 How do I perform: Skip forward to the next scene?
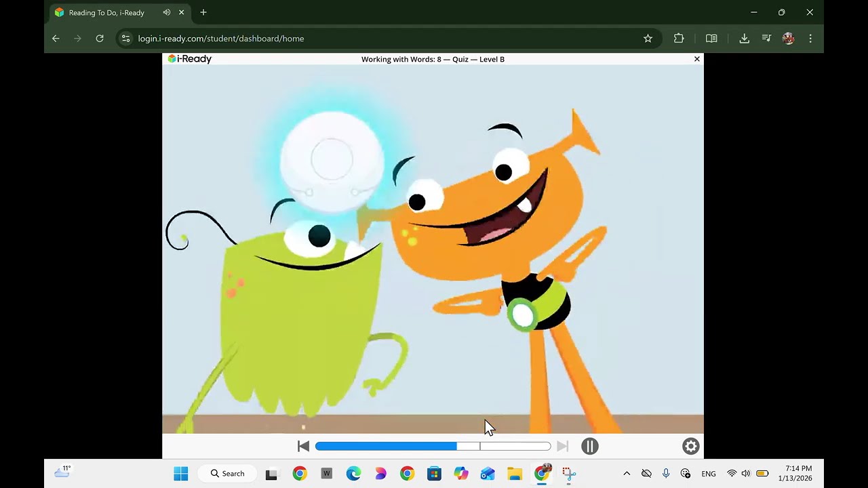coord(562,446)
